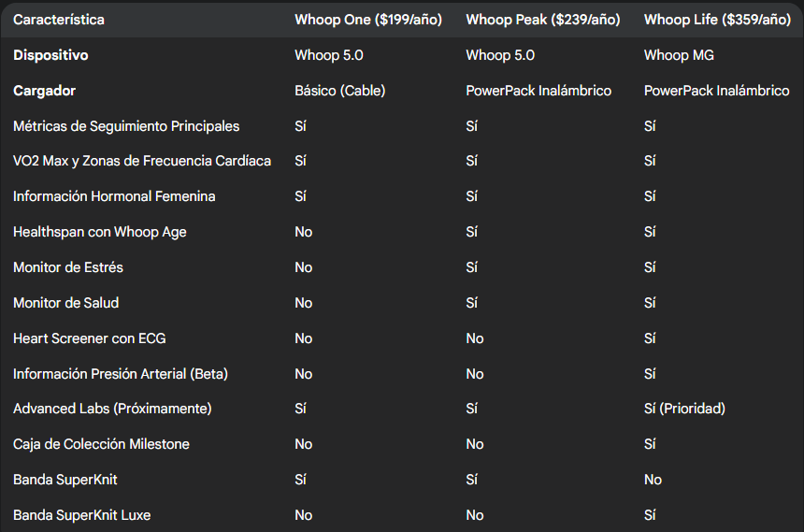Click Whoop Peak 'No' in Caja de Colección row
Screen dimensions: 804x532
475,444
